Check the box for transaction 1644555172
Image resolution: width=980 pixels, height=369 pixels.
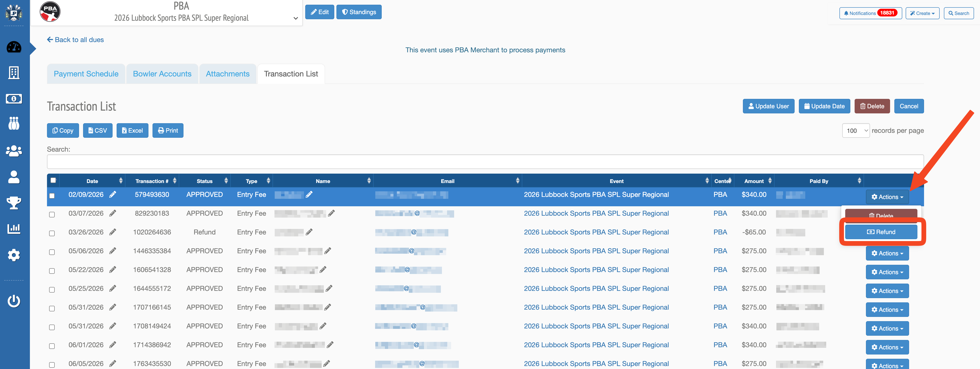(52, 290)
